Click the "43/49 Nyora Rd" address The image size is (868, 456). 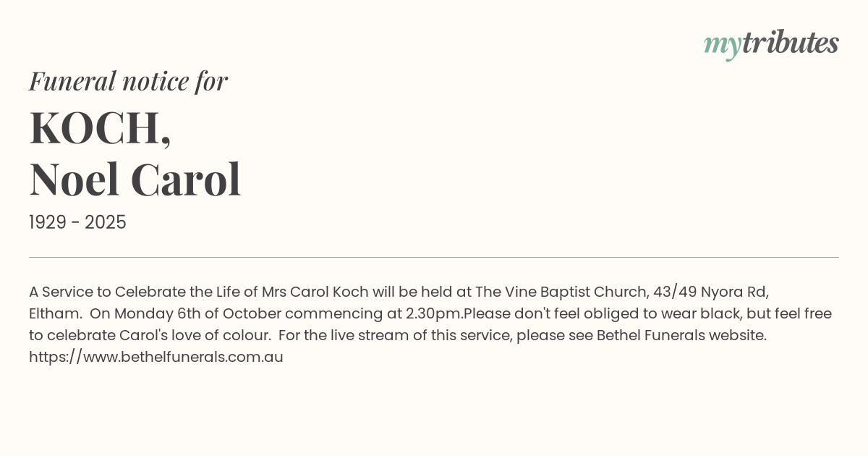coord(709,292)
